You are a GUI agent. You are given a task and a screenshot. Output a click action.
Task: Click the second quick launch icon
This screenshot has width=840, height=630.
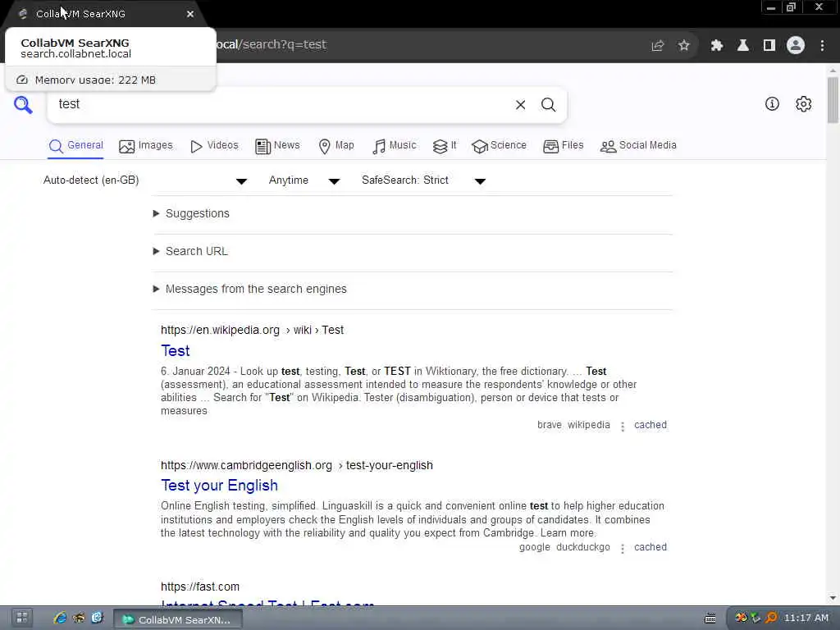(x=79, y=619)
